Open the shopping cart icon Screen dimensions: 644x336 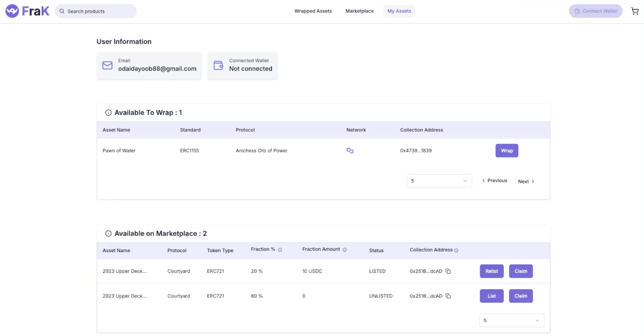tap(635, 11)
